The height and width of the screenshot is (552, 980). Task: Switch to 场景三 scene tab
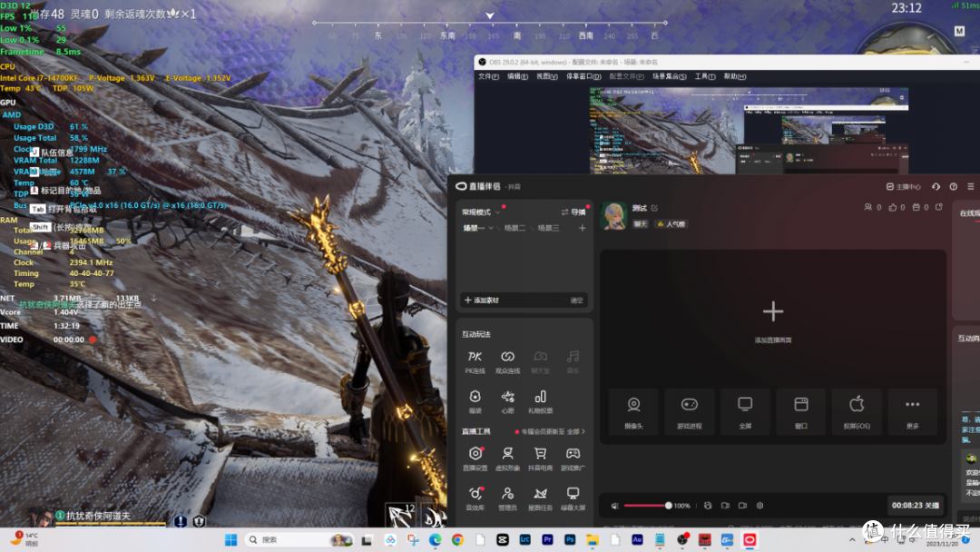[548, 228]
